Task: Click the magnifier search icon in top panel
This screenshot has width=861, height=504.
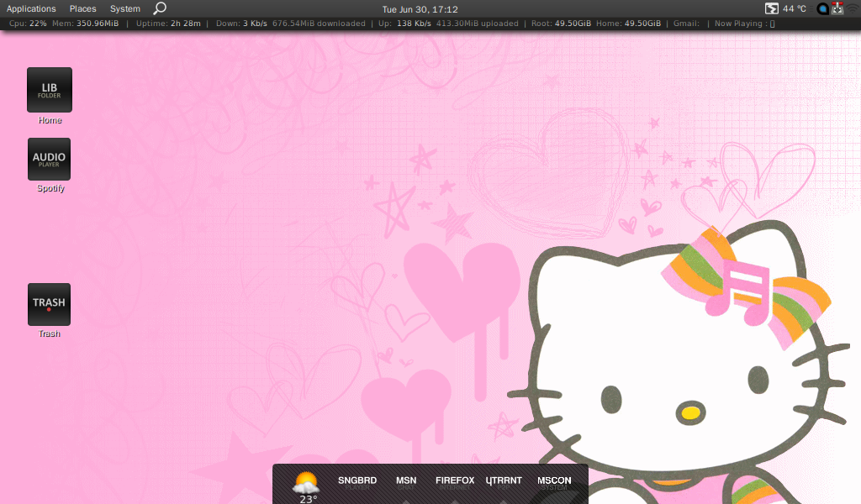Action: [160, 8]
